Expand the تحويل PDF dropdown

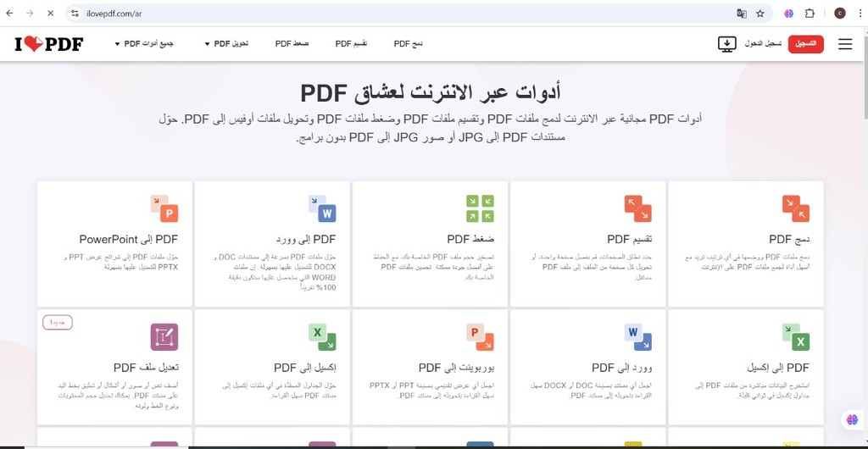(226, 44)
